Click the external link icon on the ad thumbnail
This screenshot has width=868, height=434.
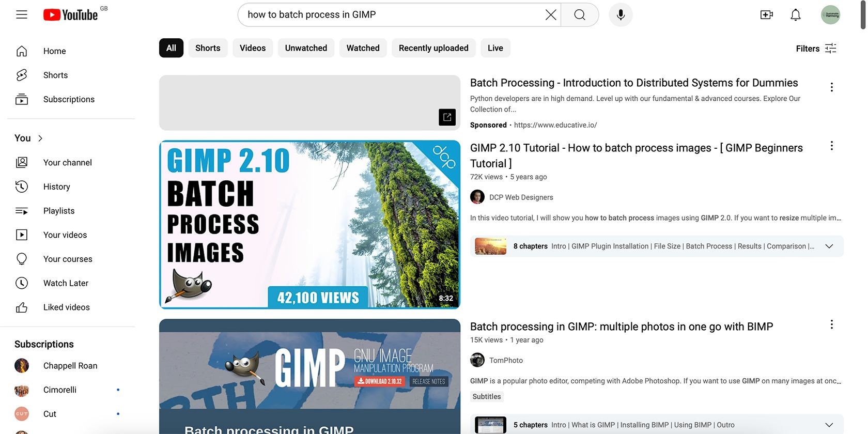click(x=447, y=117)
